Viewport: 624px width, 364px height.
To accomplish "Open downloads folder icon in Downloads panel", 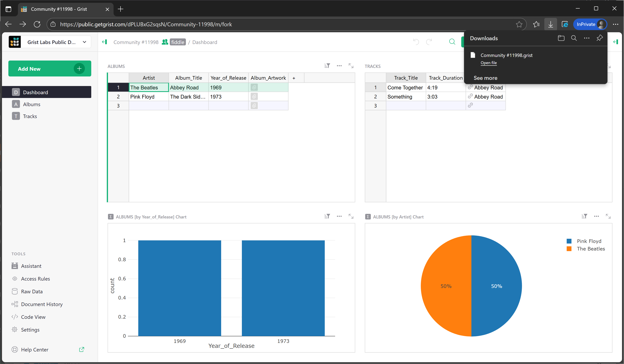I will pos(561,38).
